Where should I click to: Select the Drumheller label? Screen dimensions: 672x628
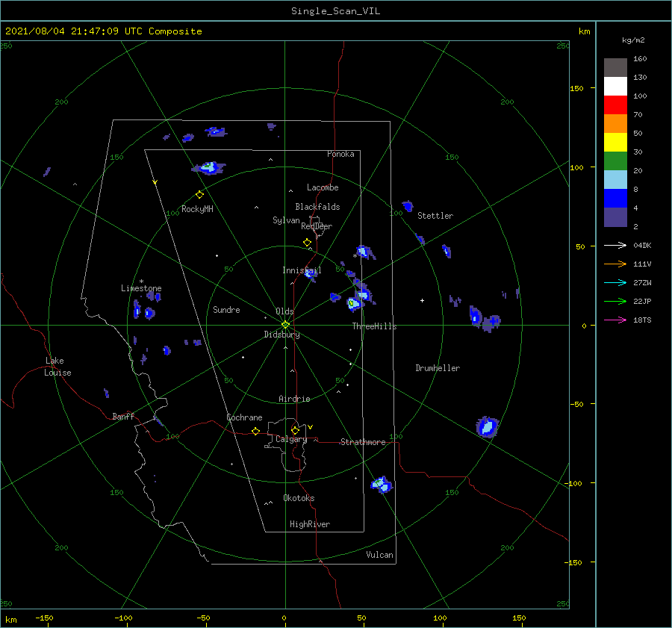[438, 368]
